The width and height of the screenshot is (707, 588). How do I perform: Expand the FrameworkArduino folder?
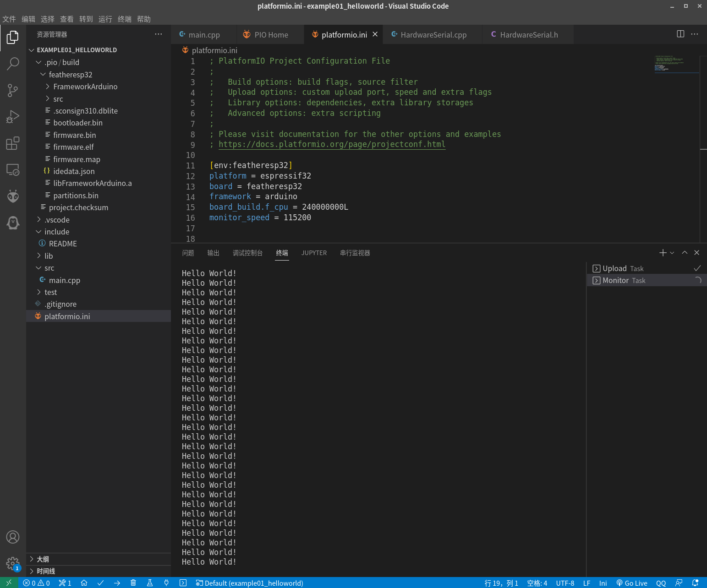tap(85, 87)
